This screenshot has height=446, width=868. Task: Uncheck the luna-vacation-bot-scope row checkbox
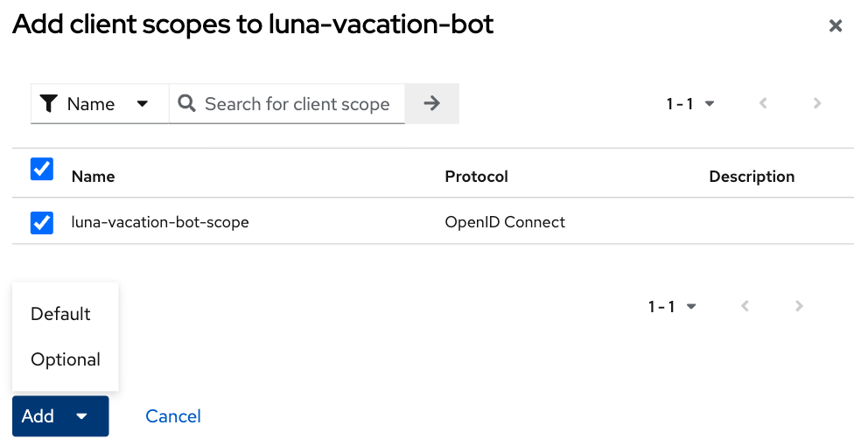click(x=41, y=222)
